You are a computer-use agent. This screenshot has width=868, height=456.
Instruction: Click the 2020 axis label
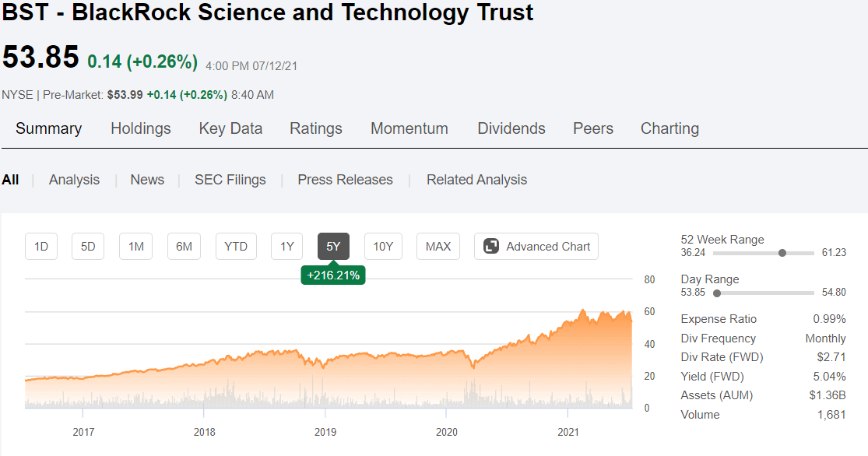pyautogui.click(x=447, y=432)
